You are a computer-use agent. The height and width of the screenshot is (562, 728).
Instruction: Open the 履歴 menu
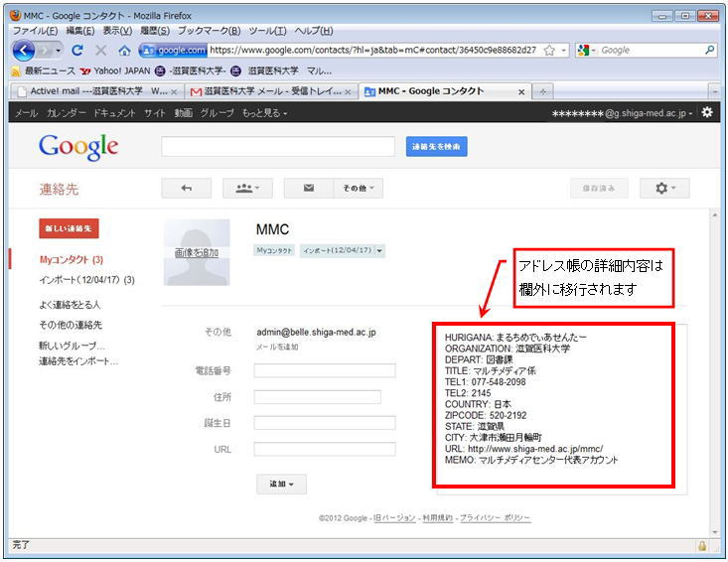tap(155, 31)
